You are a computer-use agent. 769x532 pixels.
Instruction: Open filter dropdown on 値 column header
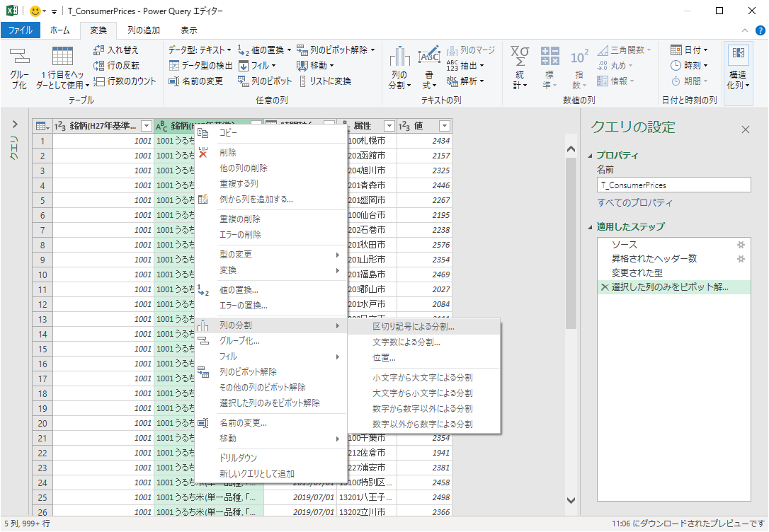click(444, 126)
